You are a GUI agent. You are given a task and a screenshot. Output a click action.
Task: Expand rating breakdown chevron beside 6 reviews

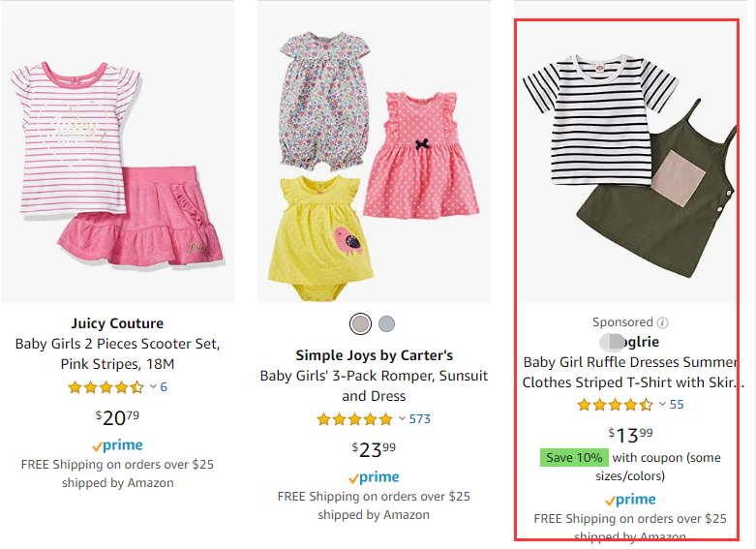point(152,387)
